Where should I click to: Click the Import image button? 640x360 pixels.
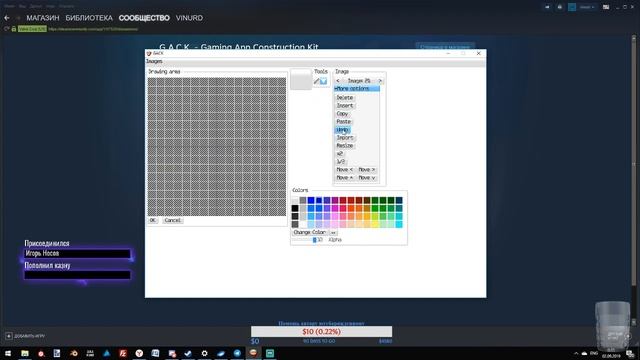click(x=345, y=138)
